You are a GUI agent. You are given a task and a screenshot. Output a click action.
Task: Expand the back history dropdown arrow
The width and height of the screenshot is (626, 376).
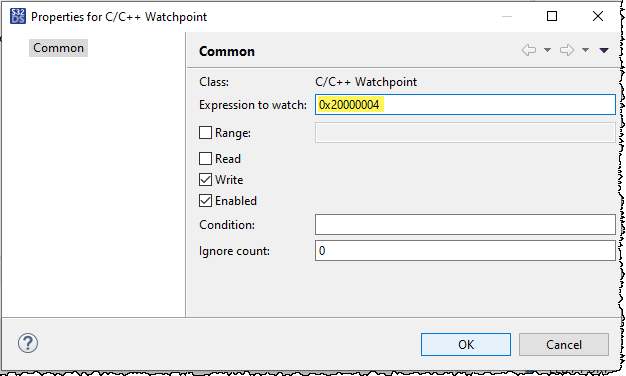(547, 50)
